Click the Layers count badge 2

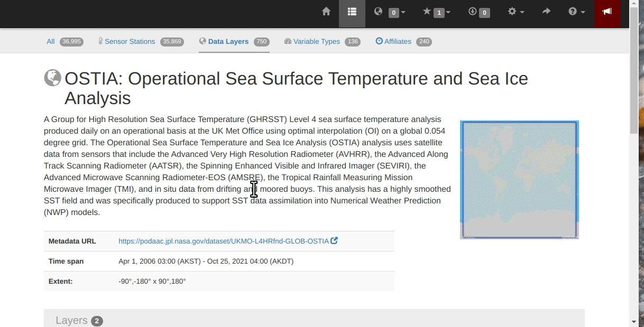[x=97, y=321]
